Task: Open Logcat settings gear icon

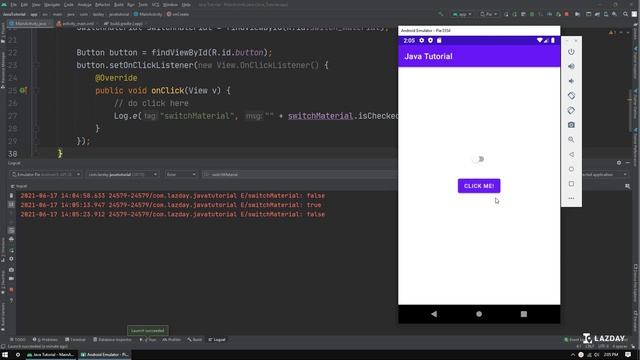Action: coord(619,163)
